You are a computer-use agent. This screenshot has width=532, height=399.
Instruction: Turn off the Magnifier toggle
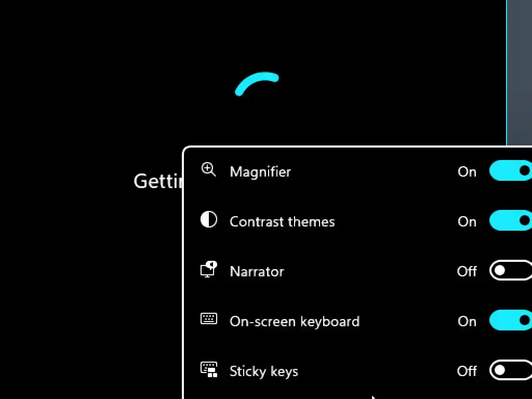pos(511,170)
